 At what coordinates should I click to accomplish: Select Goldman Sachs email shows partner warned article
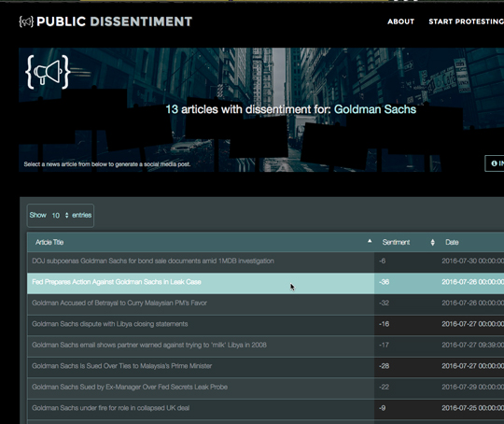[x=149, y=345]
